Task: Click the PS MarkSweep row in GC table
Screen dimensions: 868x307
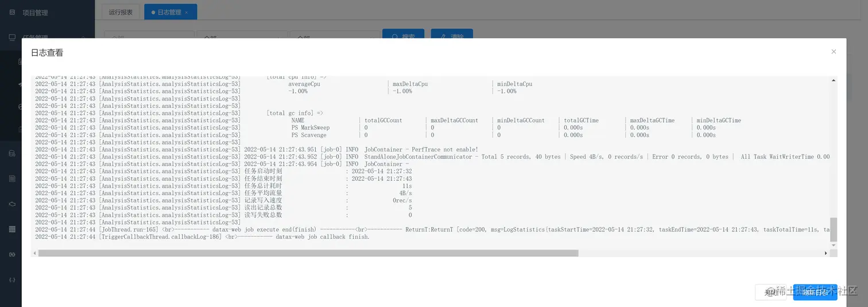Action: [375, 128]
